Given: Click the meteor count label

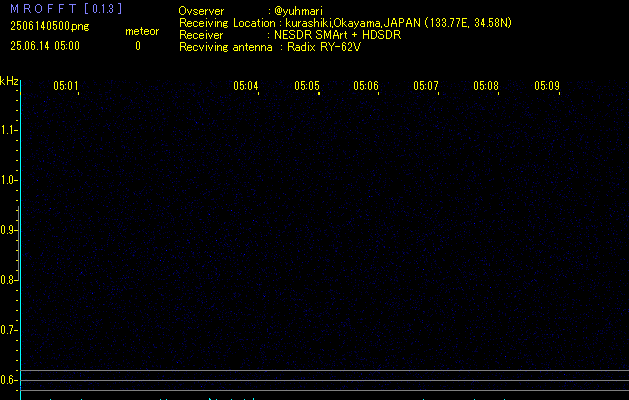Looking at the screenshot, I should coord(142,31).
